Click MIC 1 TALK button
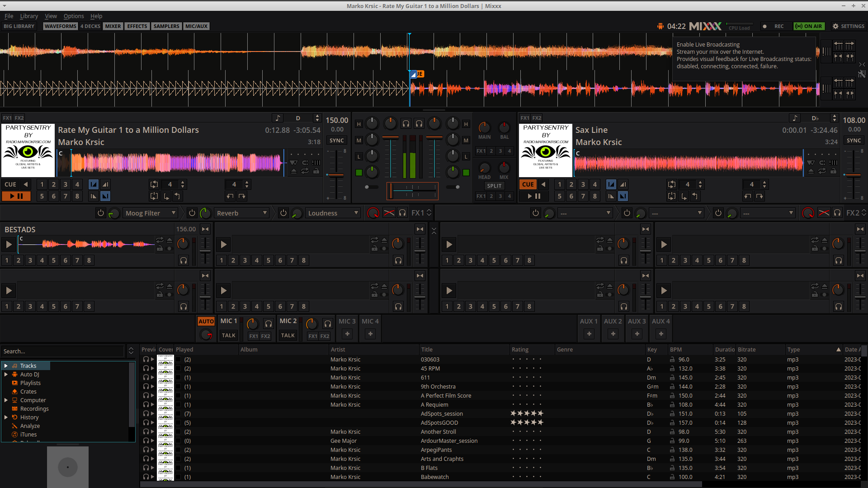868x488 pixels. (228, 335)
